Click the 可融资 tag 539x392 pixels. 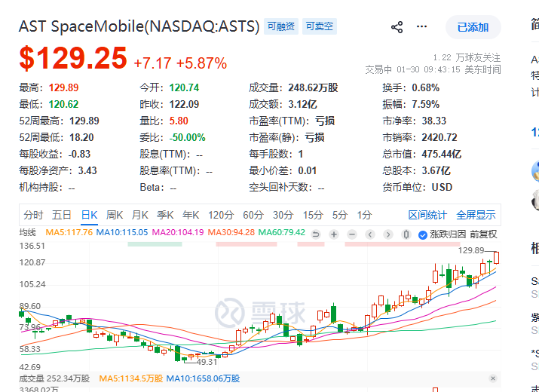pyautogui.click(x=281, y=26)
